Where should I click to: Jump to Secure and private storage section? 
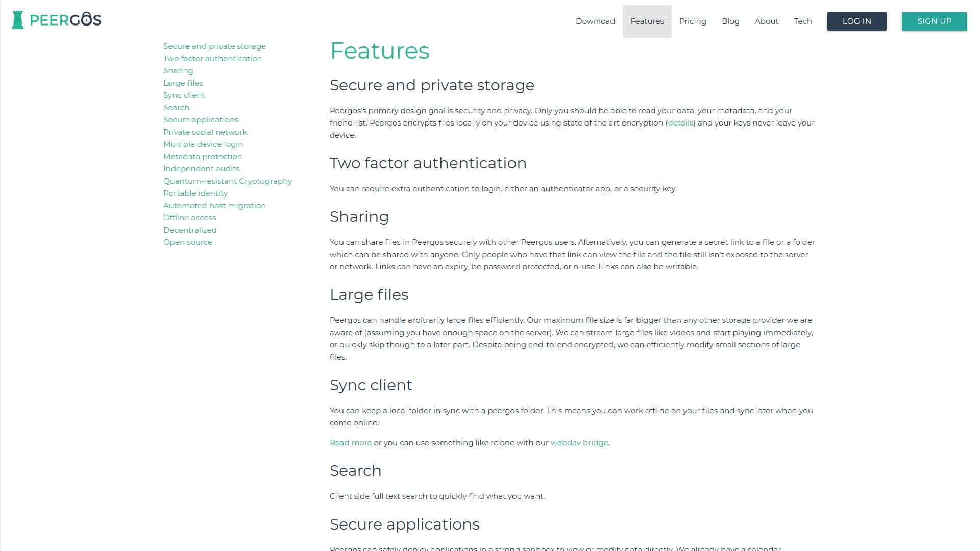pos(214,46)
